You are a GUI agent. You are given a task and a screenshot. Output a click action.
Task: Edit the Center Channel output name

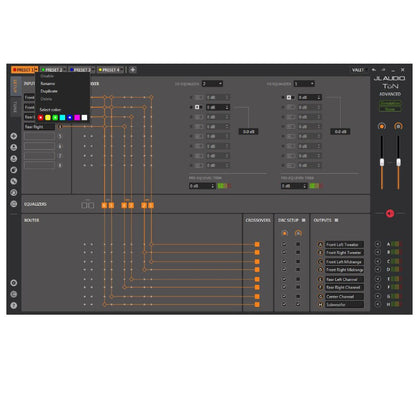click(x=344, y=296)
